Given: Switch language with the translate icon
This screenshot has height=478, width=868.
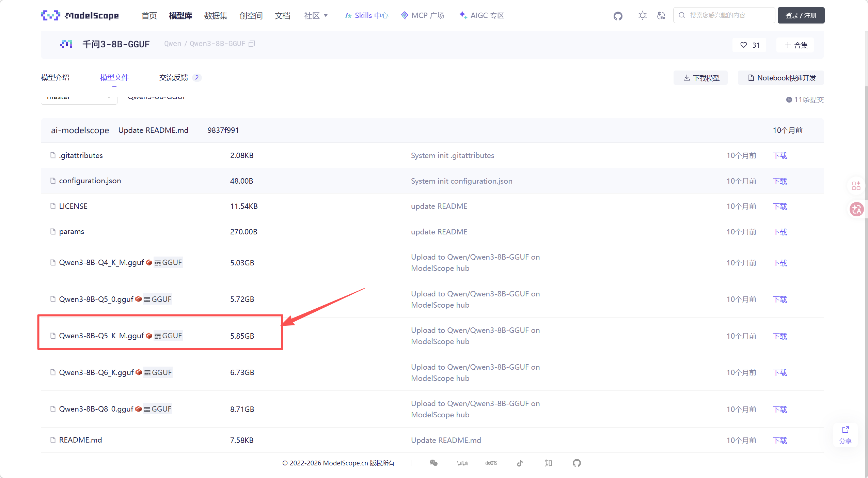Looking at the screenshot, I should (x=661, y=16).
